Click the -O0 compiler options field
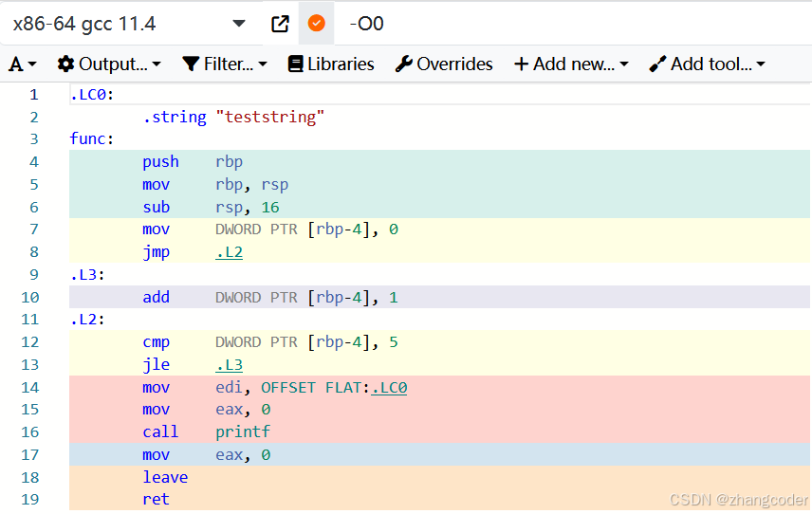This screenshot has height=514, width=812. point(572,24)
